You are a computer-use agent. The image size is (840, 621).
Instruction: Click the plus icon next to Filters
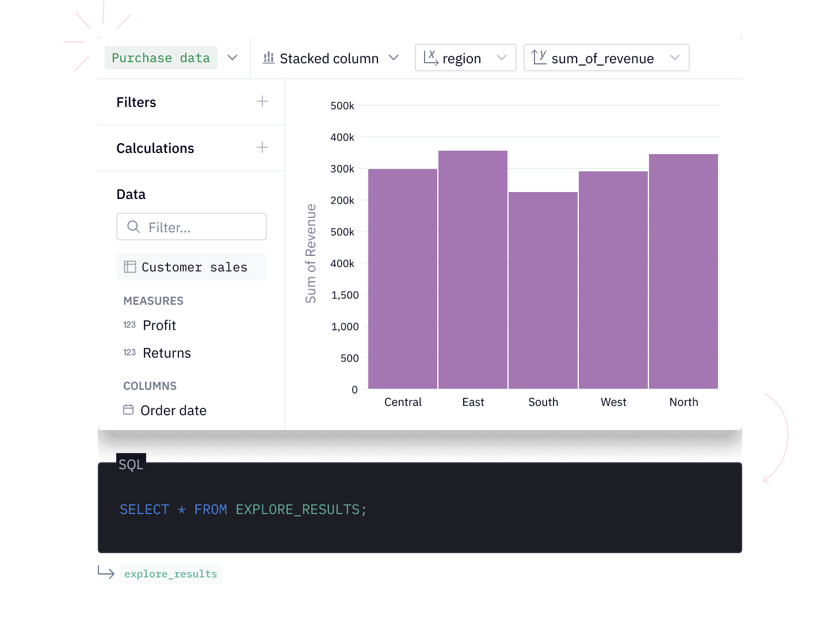coord(262,102)
